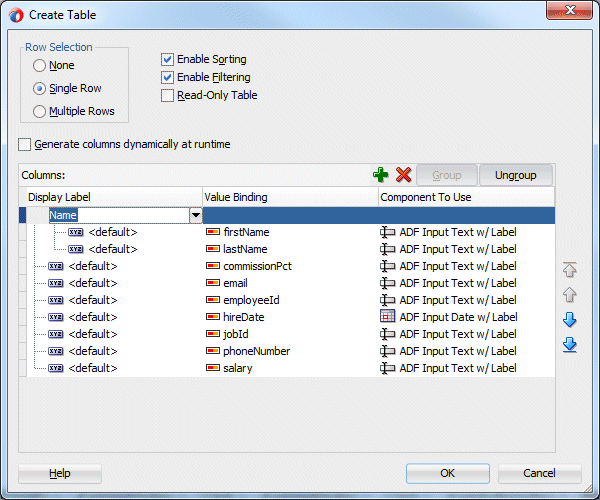Check the Read-Only Table checkbox
Image resolution: width=600 pixels, height=500 pixels.
click(168, 95)
